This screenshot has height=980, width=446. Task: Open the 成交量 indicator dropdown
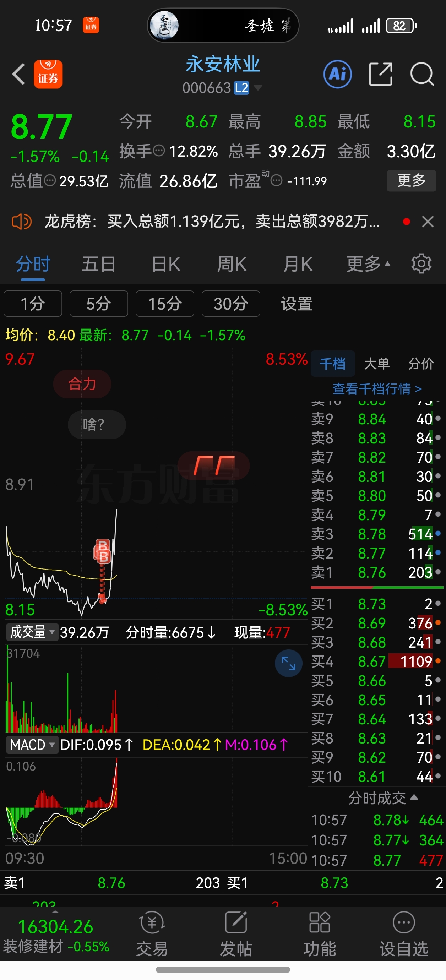tap(32, 632)
